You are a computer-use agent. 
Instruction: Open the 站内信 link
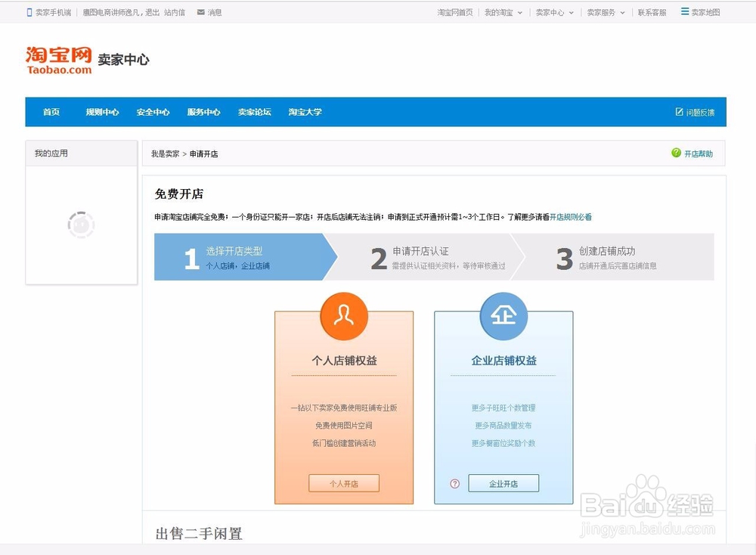[x=175, y=13]
